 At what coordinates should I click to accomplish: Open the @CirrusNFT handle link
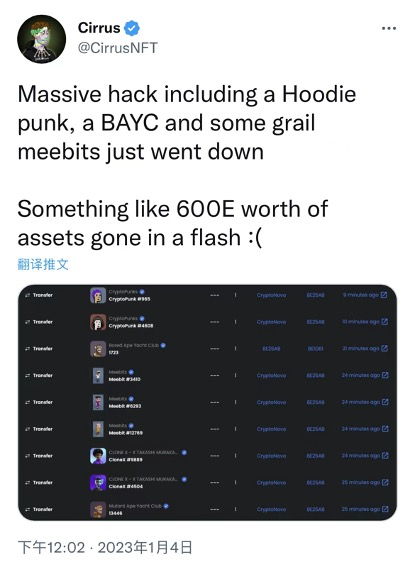click(x=118, y=48)
